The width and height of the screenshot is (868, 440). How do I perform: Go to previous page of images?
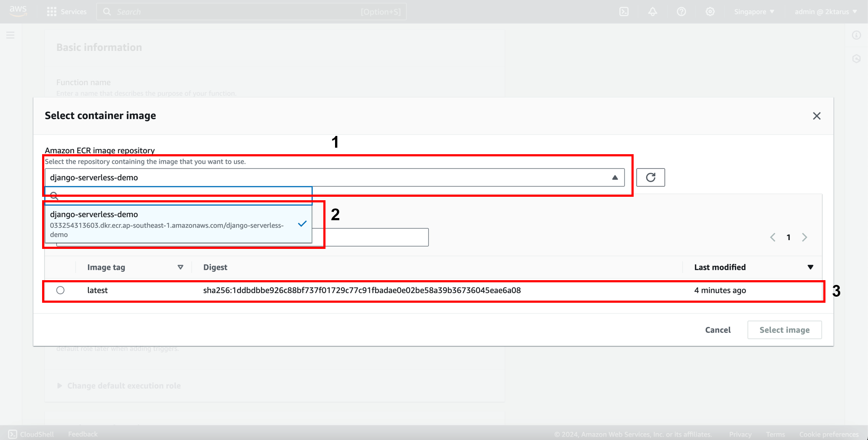pyautogui.click(x=773, y=237)
